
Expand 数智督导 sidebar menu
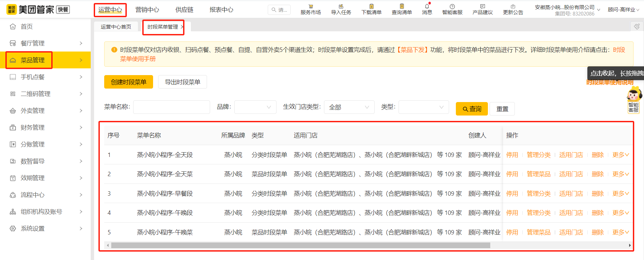[45, 161]
